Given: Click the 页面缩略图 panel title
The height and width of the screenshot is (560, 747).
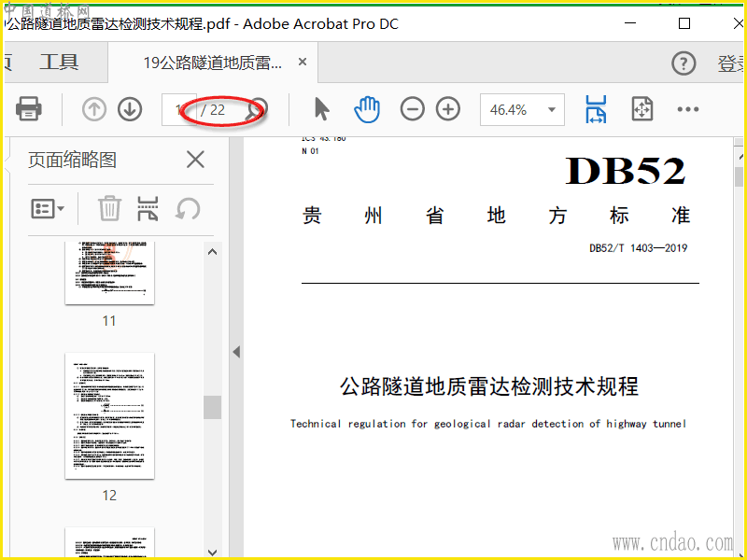Looking at the screenshot, I should 72,160.
